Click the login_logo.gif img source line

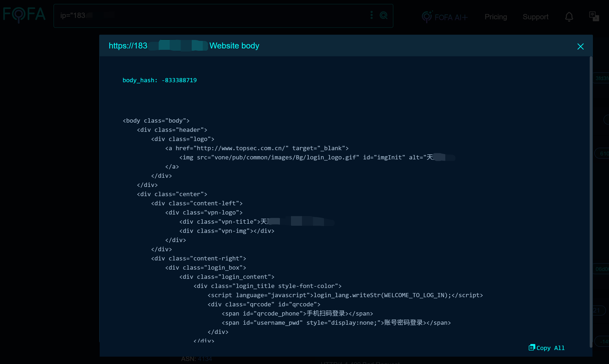point(317,157)
